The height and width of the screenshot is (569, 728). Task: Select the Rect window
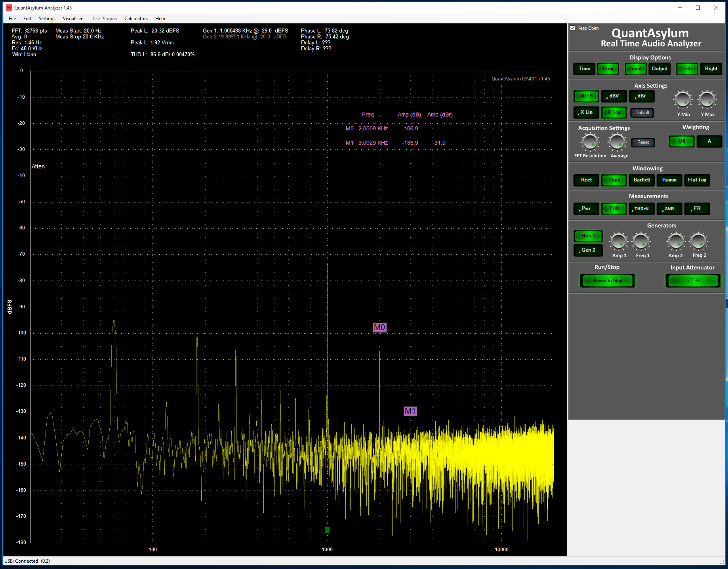[586, 180]
